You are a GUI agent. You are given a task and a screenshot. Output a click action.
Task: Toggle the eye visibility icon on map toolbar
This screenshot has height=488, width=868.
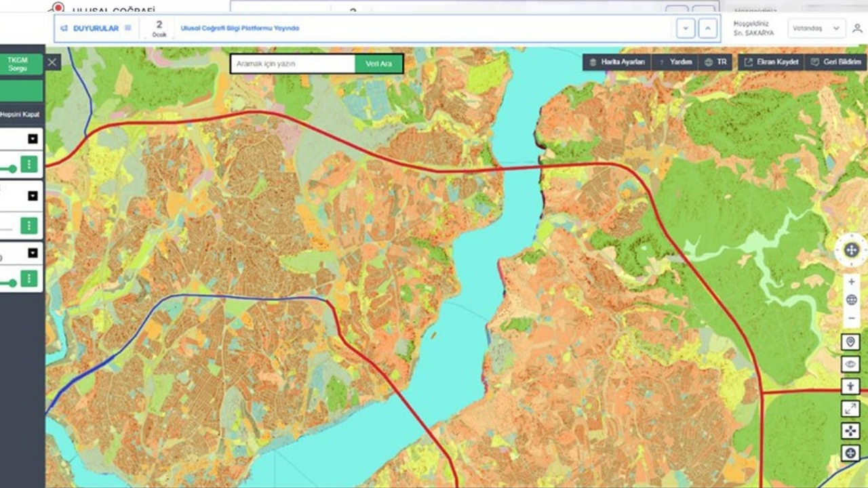point(850,364)
